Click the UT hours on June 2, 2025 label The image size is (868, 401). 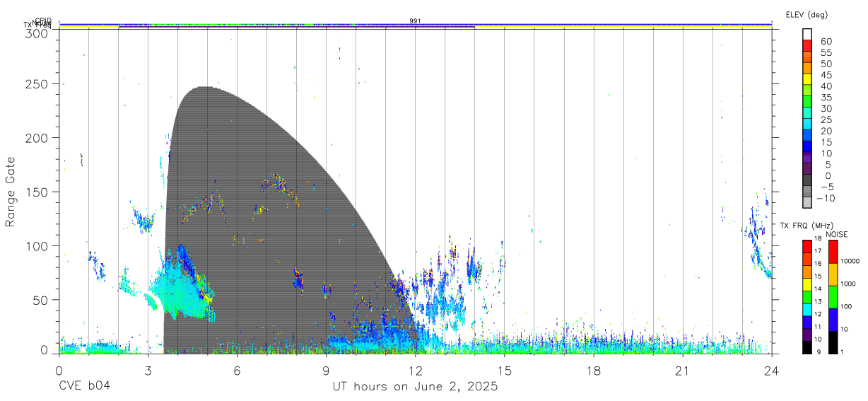[416, 386]
